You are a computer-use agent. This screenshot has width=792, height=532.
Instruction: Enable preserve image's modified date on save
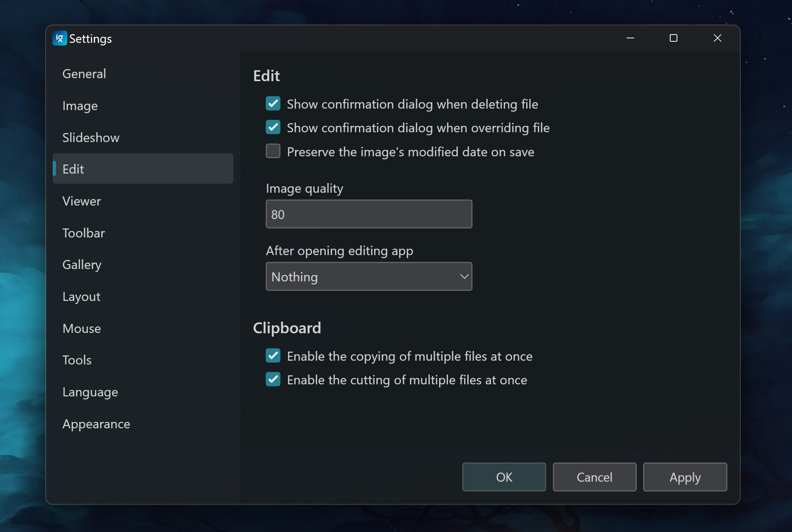273,151
